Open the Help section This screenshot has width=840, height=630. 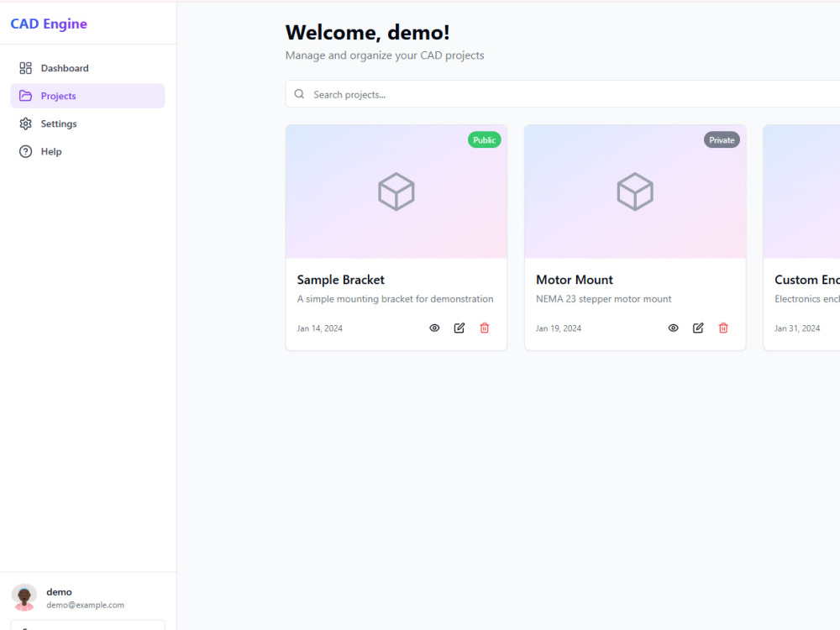point(88,151)
